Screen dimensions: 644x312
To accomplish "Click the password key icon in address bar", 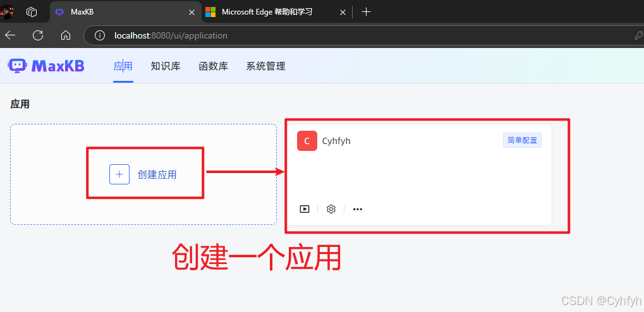I will [639, 36].
